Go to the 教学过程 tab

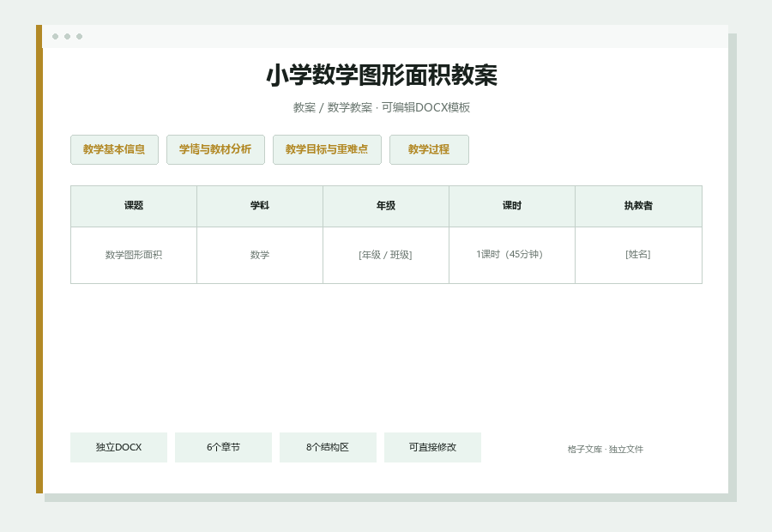[429, 149]
